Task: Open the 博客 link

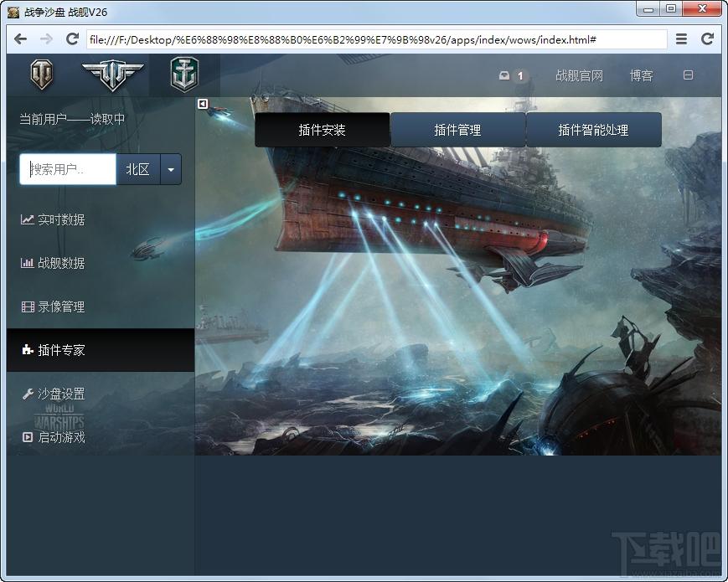Action: pos(641,75)
